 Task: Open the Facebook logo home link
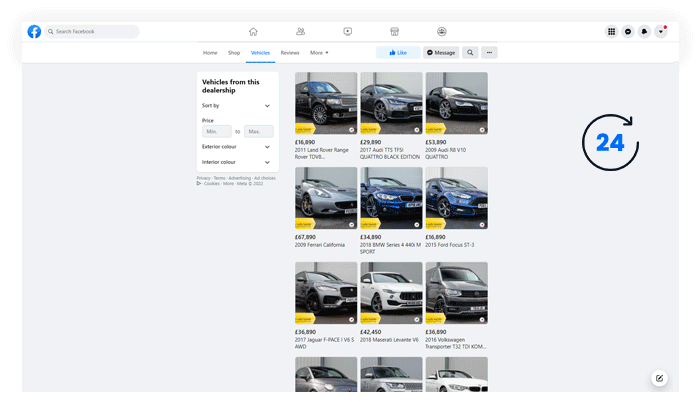34,31
